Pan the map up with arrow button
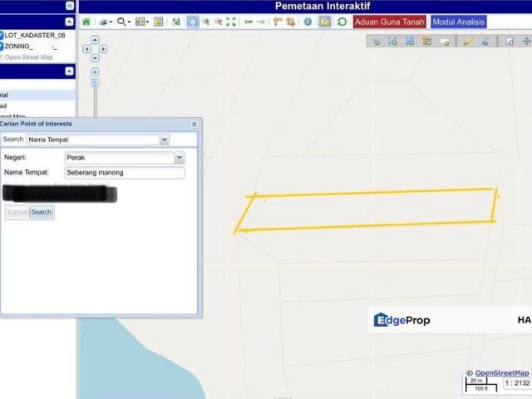 click(x=95, y=40)
